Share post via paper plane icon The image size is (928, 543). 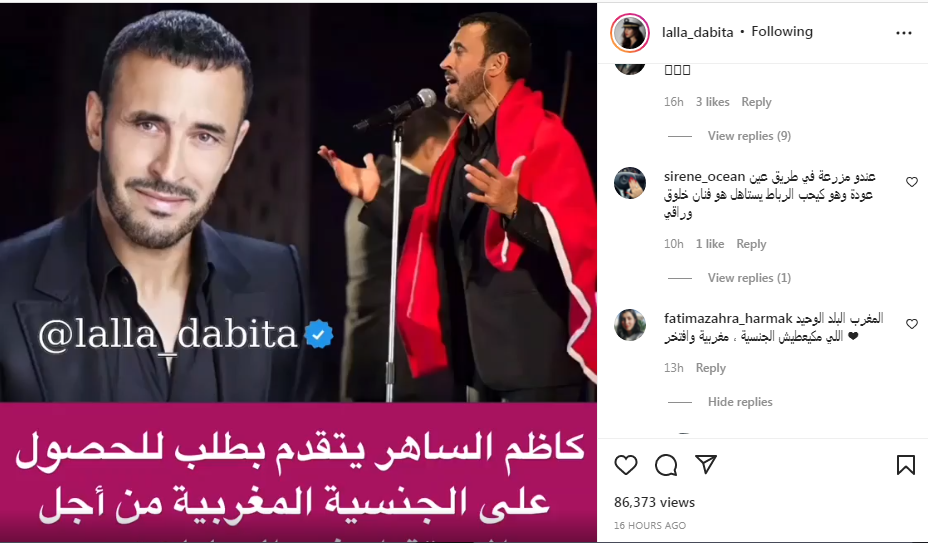click(706, 464)
